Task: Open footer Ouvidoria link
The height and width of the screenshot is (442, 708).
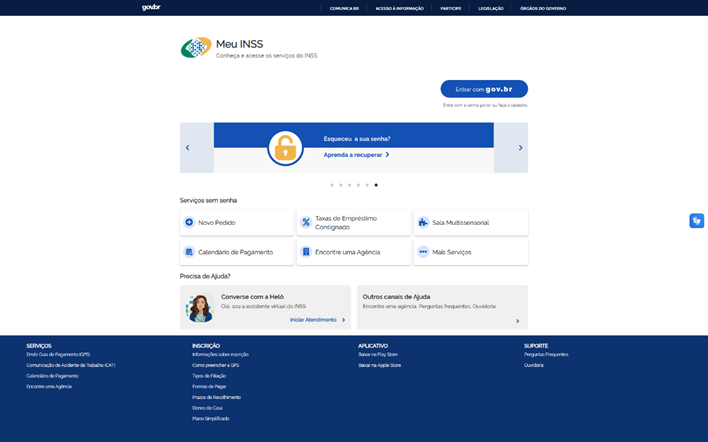Action: (x=534, y=365)
